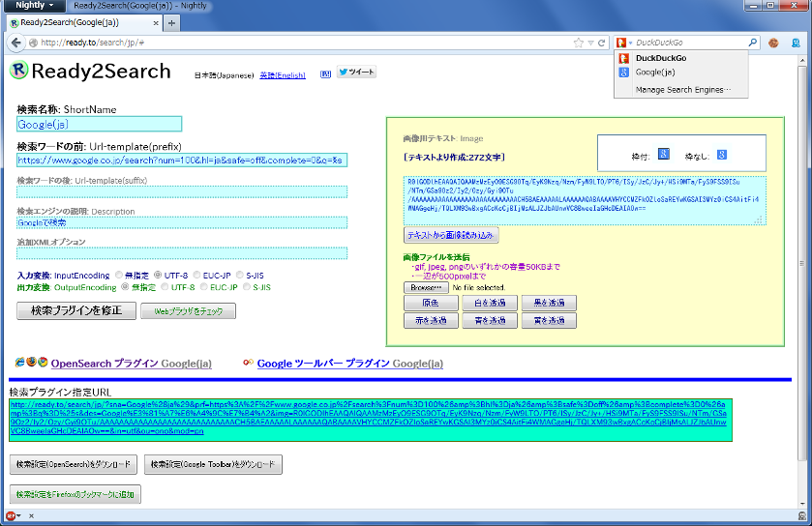The height and width of the screenshot is (526, 812).
Task: Click テキストから画像読み込み button
Action: (451, 235)
